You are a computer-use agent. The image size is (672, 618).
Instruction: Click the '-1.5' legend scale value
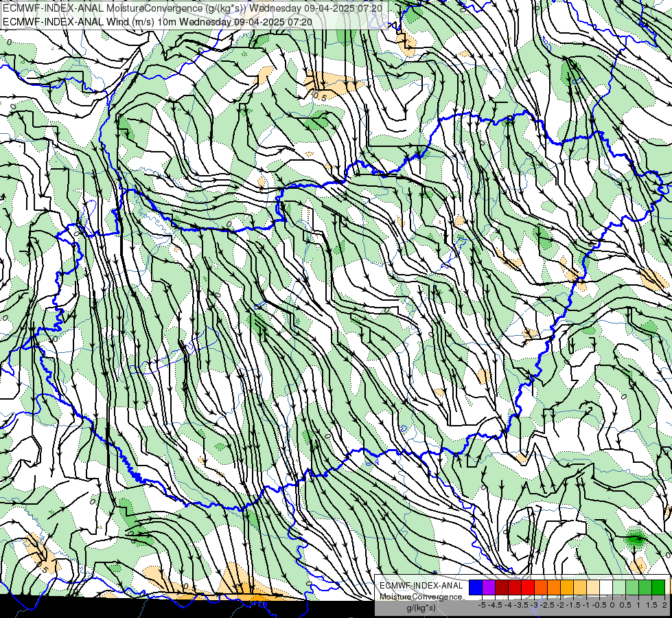tap(573, 605)
